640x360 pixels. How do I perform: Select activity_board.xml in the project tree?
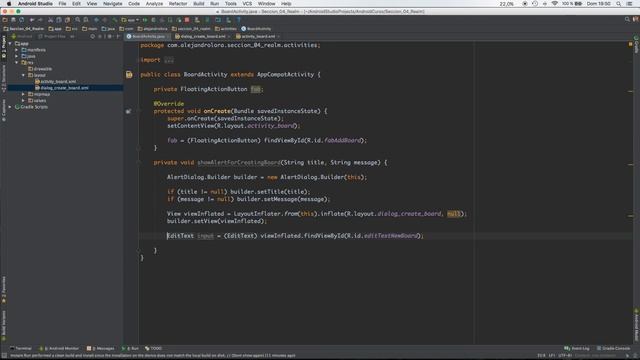56,82
